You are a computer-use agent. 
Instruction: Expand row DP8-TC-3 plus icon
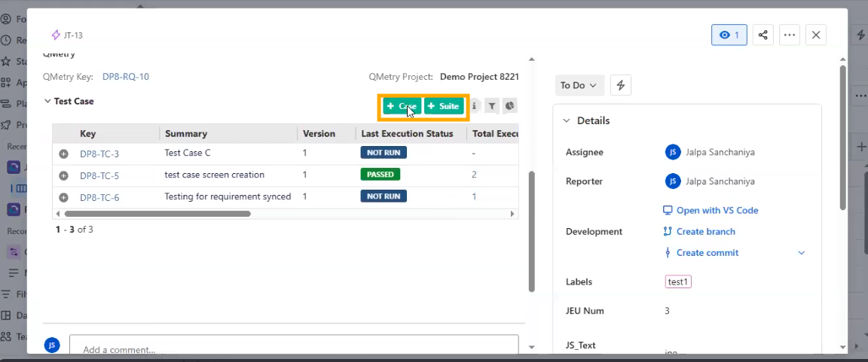63,154
